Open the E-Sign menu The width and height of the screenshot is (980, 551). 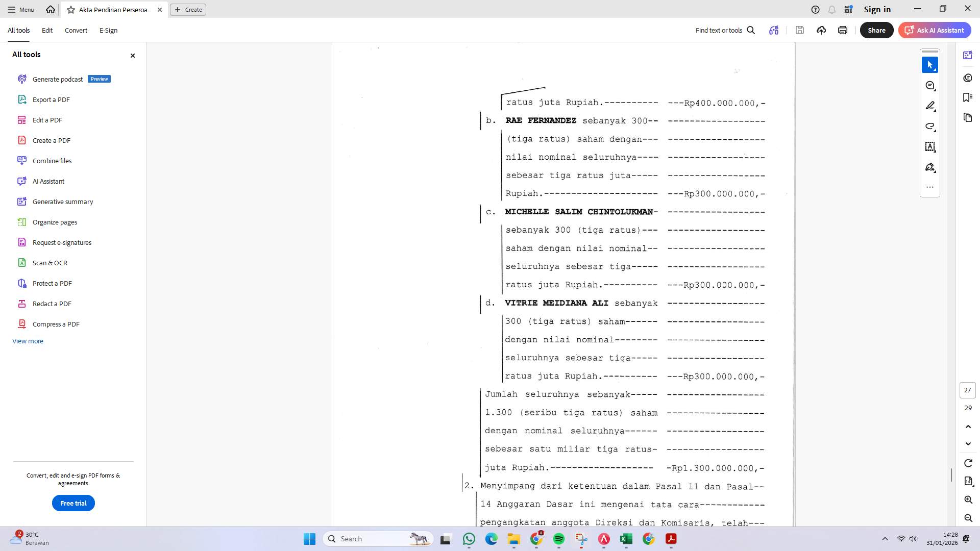[108, 30]
